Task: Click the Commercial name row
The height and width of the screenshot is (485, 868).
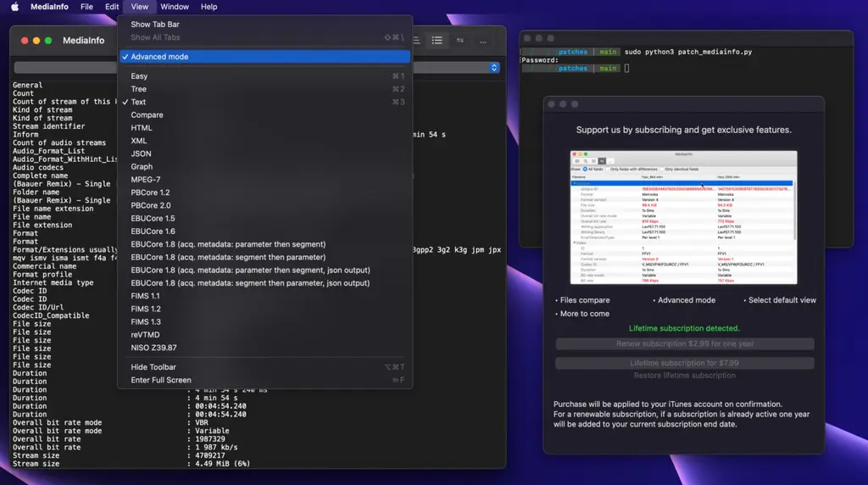Action: [44, 266]
